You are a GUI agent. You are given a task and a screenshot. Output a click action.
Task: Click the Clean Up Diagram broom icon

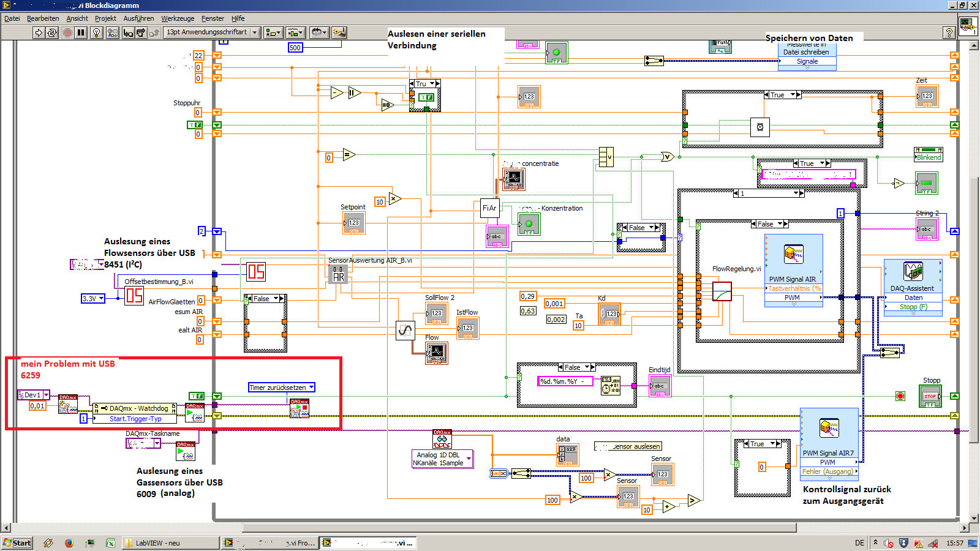coord(339,32)
